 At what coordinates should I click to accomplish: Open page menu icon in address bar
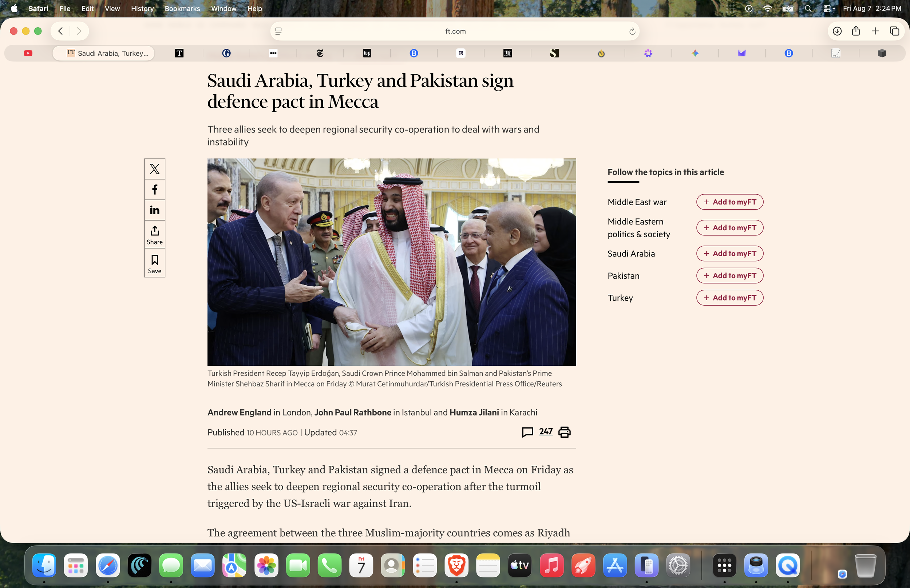(x=278, y=31)
